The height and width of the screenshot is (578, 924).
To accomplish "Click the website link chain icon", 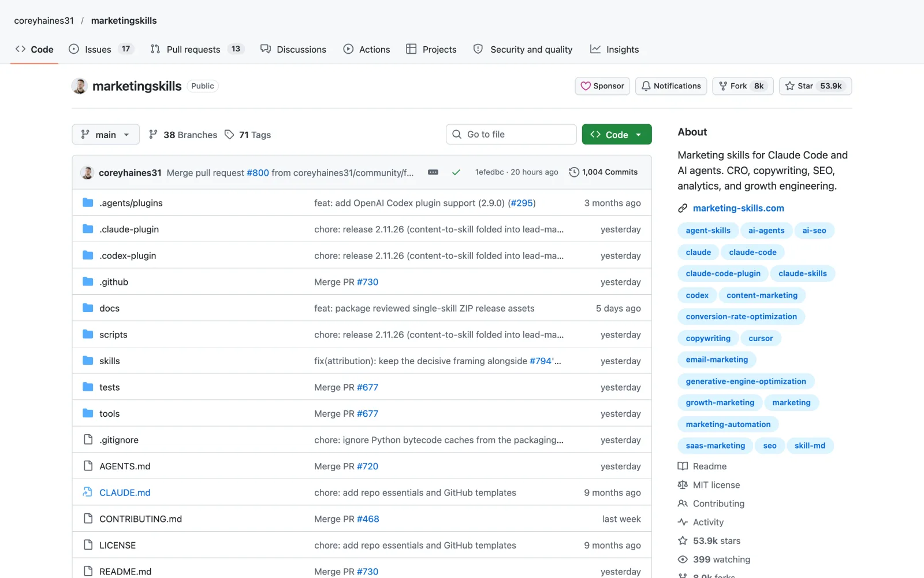I will coord(683,208).
